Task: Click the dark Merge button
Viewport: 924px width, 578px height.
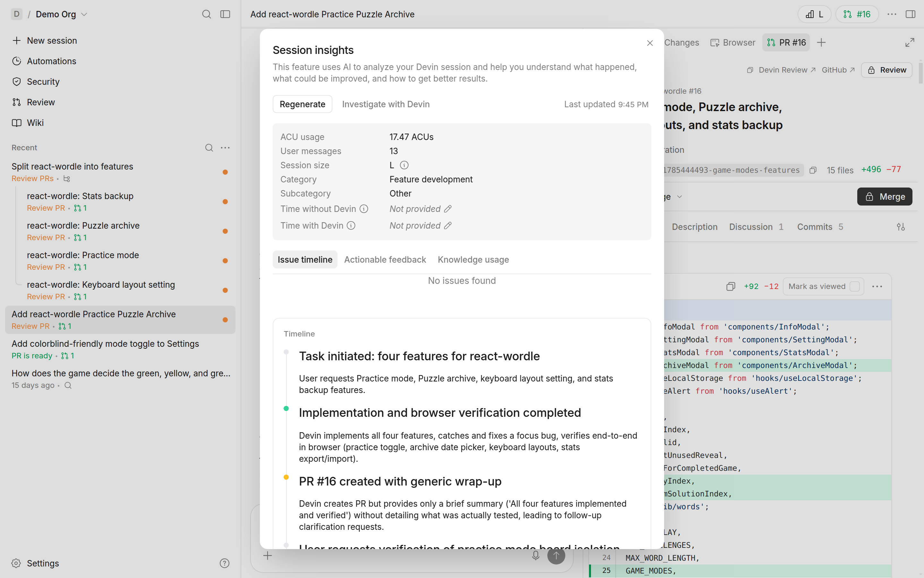Action: point(885,197)
